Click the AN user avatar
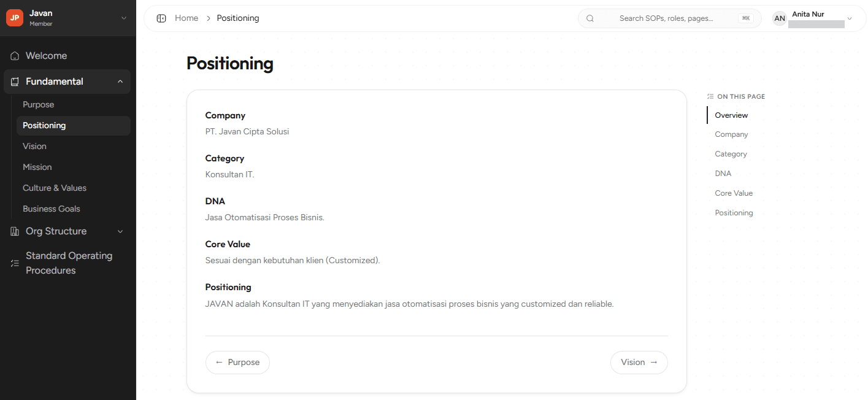 [780, 18]
